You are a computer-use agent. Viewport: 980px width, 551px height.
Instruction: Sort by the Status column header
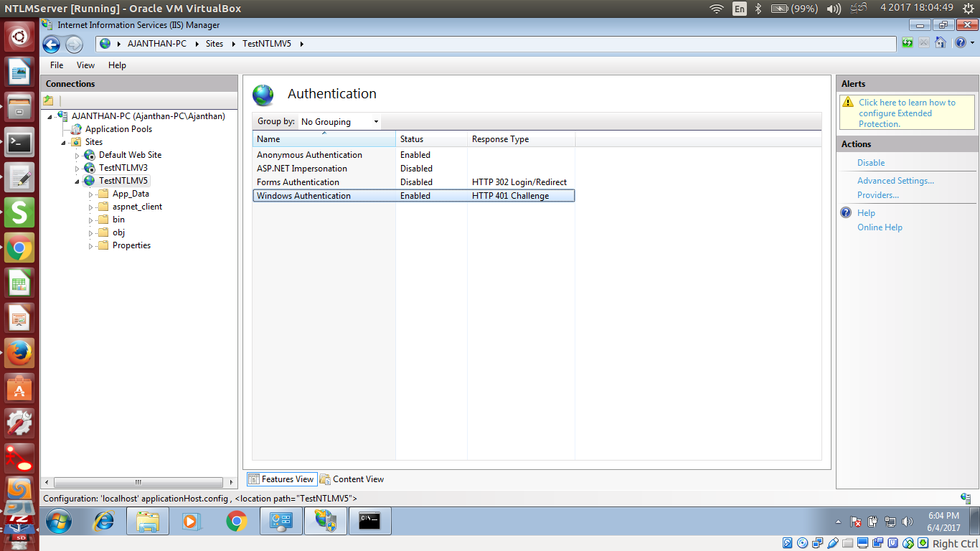[431, 139]
